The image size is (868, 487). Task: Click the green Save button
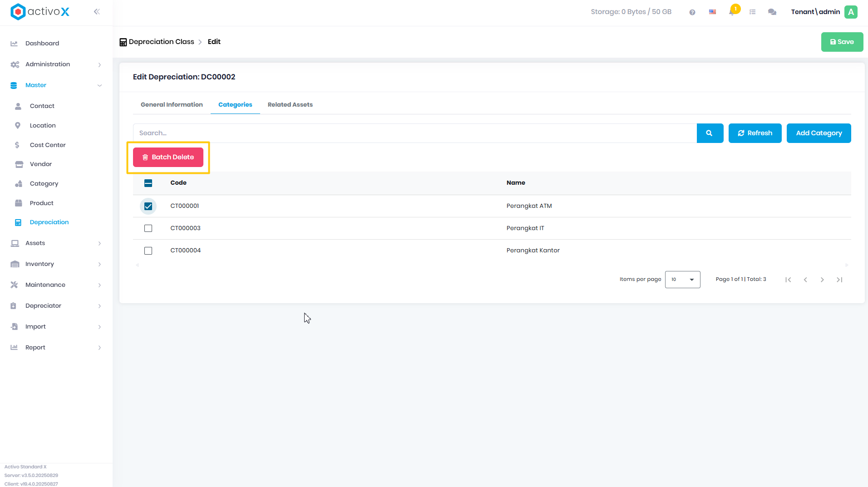[842, 42]
